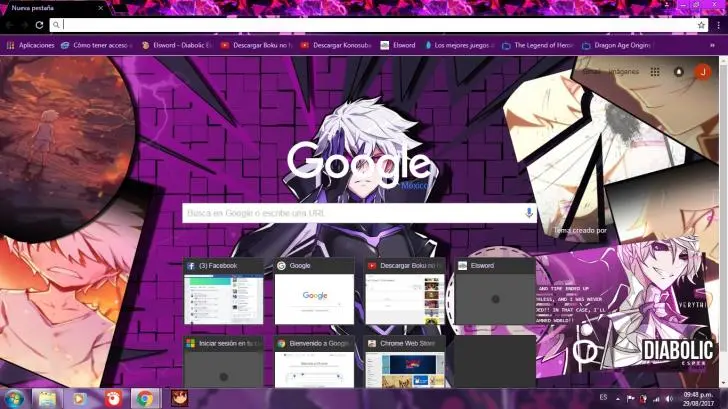Click the Gmail link at top right

(x=592, y=72)
